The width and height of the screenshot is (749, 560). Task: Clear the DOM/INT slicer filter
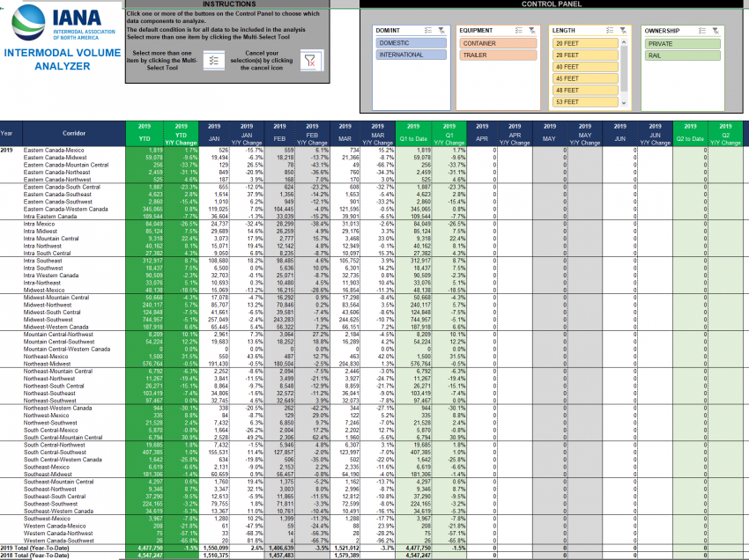coord(441,30)
